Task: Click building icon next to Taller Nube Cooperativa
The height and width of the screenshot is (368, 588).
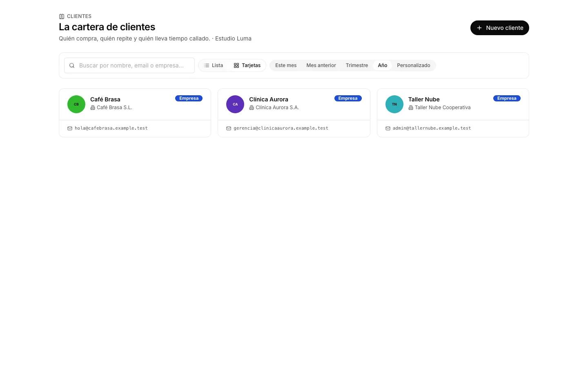Action: click(x=411, y=108)
